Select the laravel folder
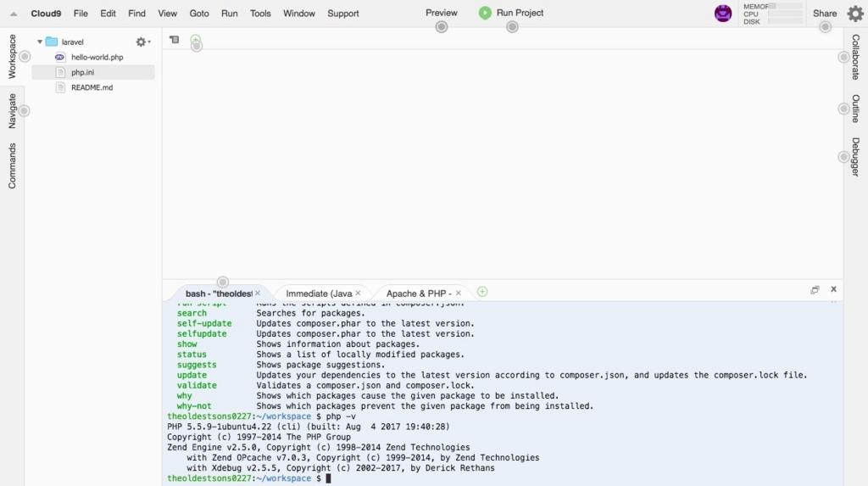 click(73, 42)
